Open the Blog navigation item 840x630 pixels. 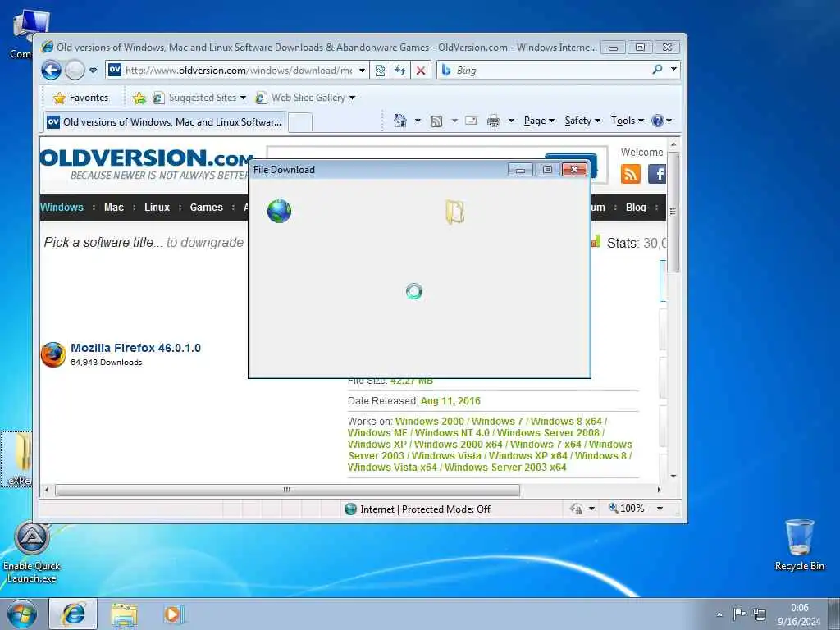(636, 208)
